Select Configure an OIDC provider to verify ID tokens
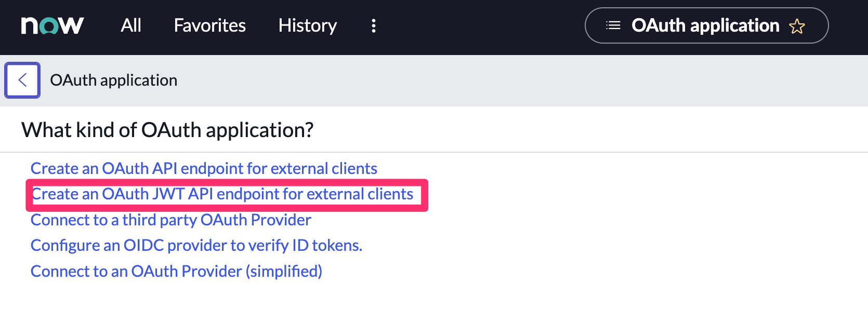868x323 pixels. [196, 245]
